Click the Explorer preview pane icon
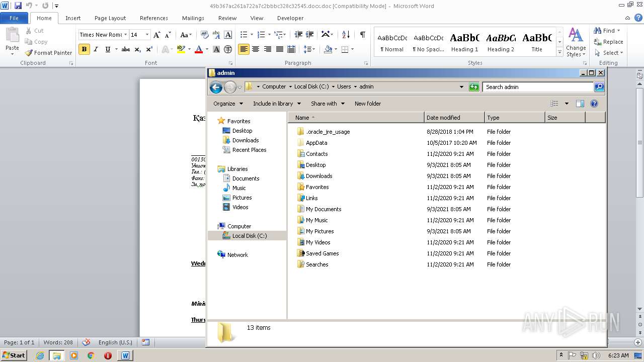644x362 pixels. coord(580,104)
